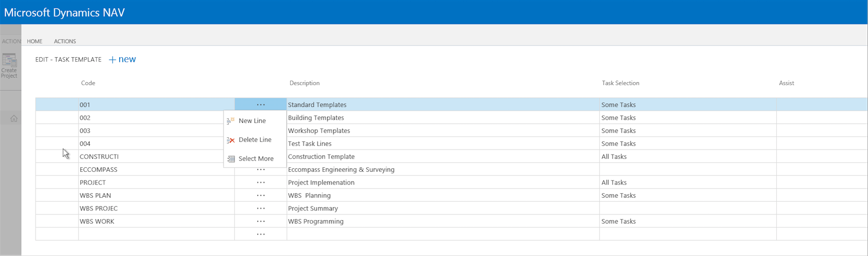Open the ellipsis menu for ECCOMPASS row
Viewport: 868px width, 256px height.
point(261,169)
